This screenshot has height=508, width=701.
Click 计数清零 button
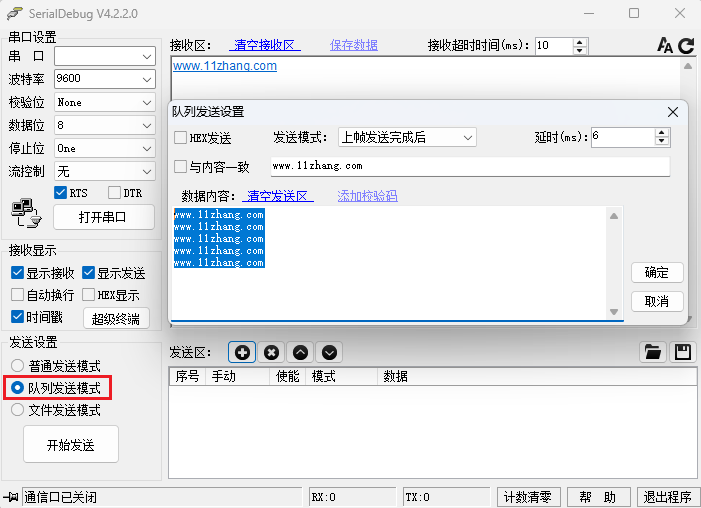528,497
